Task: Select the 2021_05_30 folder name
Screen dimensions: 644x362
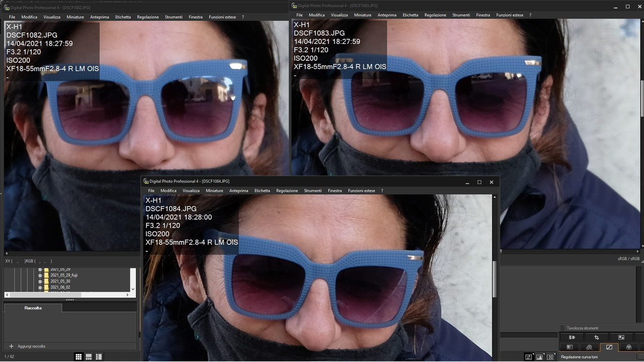Action: click(x=60, y=282)
